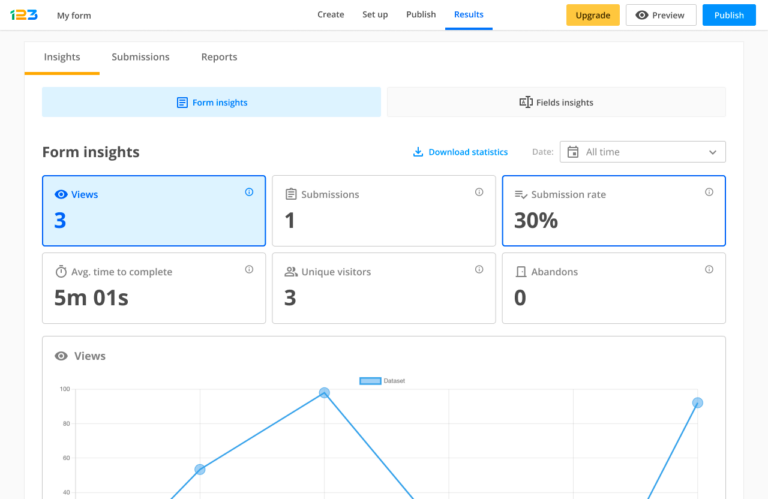
Task: Open info tooltip on Unique visitors card
Action: tap(479, 269)
